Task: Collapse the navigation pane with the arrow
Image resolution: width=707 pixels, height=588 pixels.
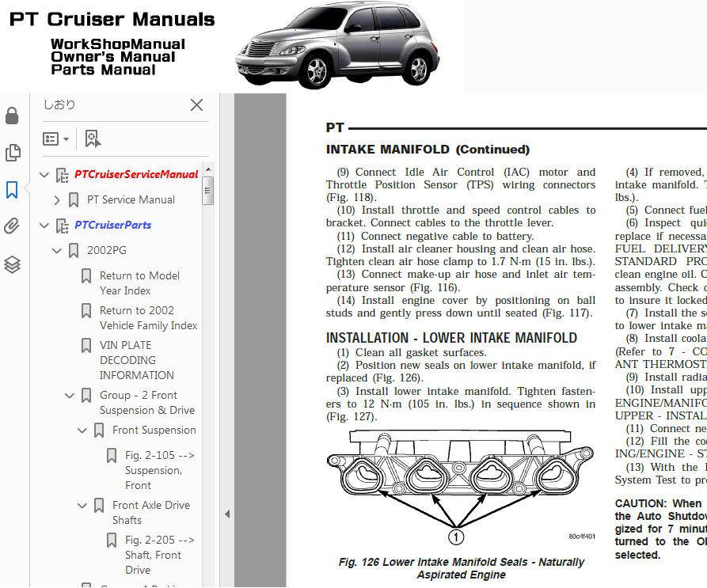Action: coord(227,514)
